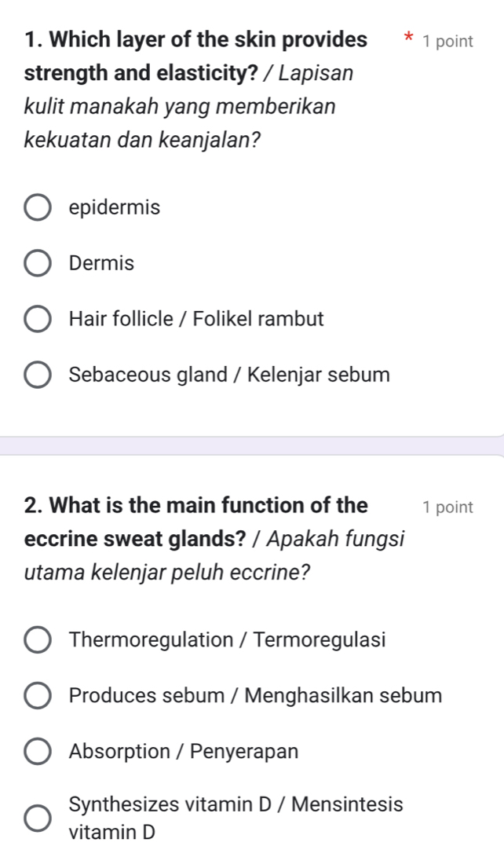Pick the "Absorption / Penyerapan" radio circle

click(x=38, y=752)
